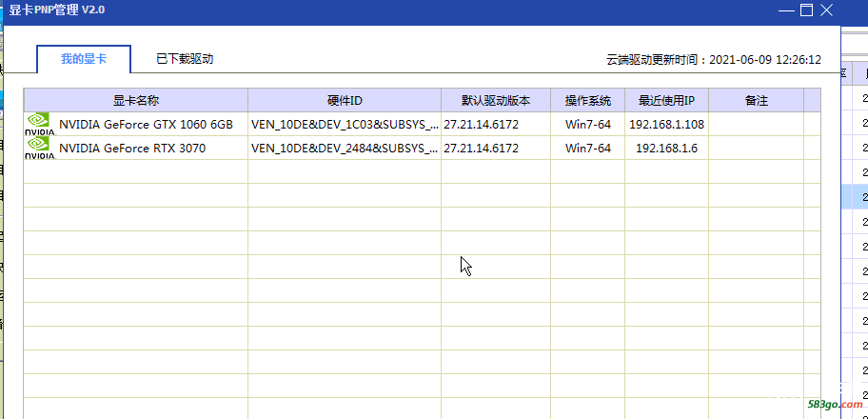Sort by the 显卡名称 column header
The height and width of the screenshot is (419, 868).
coord(135,100)
